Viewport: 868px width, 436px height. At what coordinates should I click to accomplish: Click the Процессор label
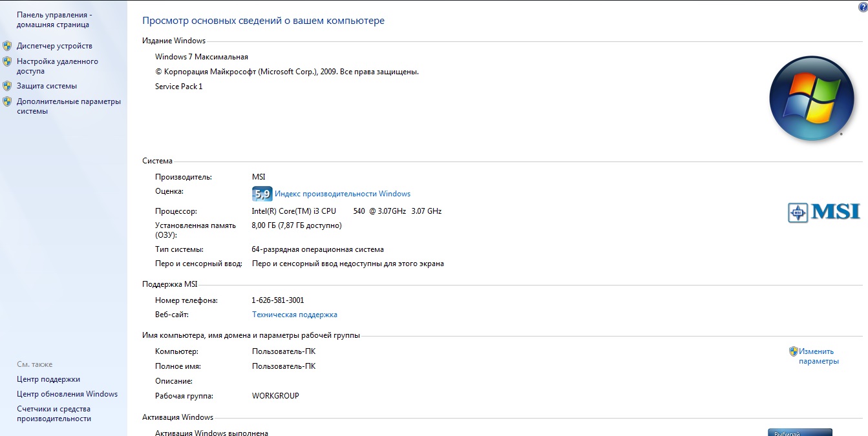[x=176, y=211]
